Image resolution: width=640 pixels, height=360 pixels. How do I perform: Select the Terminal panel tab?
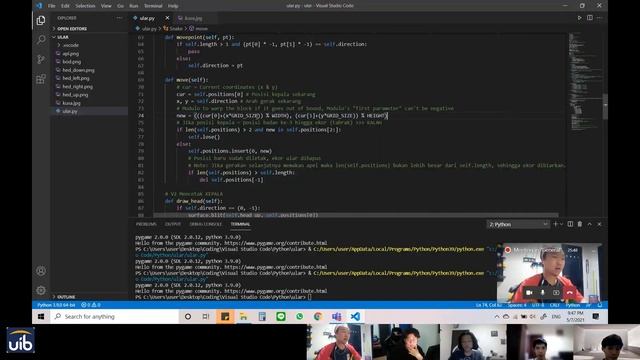[240, 224]
